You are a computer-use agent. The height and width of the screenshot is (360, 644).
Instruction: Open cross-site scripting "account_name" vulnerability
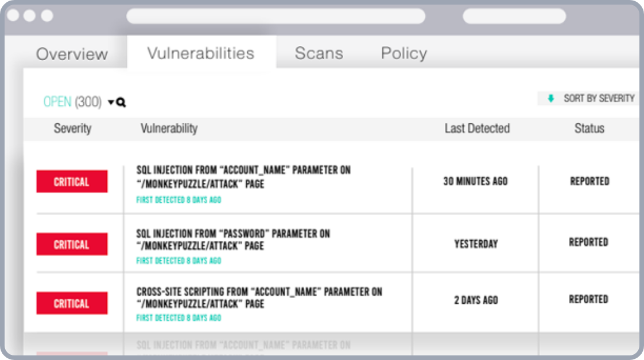coord(259,297)
